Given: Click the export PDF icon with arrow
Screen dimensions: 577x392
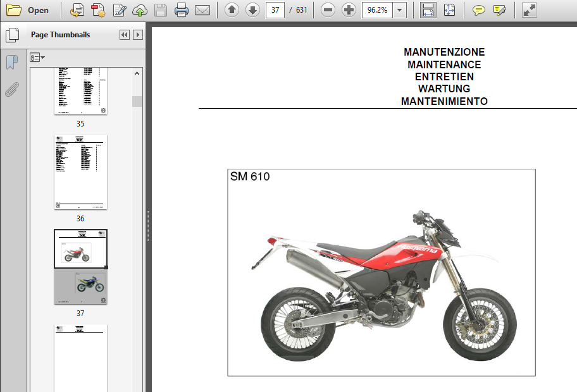Looking at the screenshot, I should click(77, 10).
